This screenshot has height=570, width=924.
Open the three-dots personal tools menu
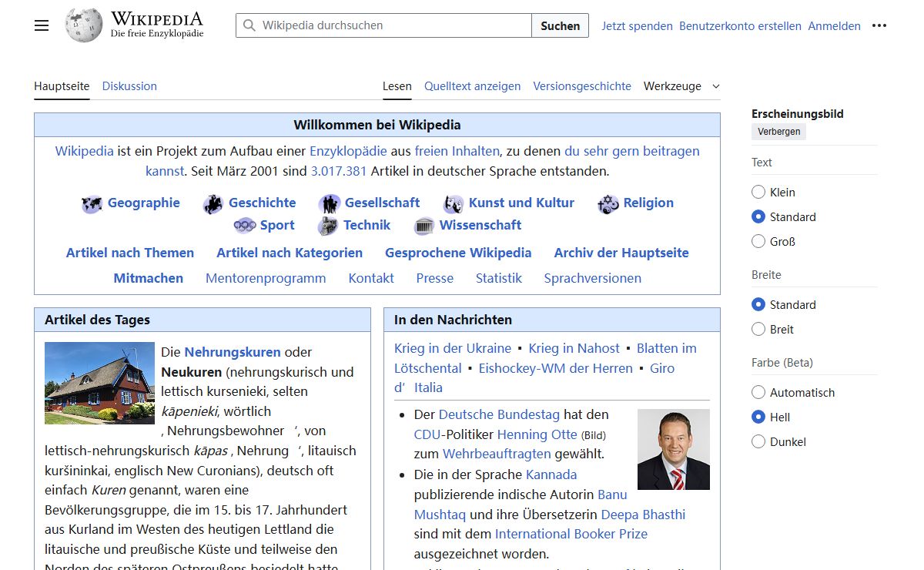click(879, 25)
